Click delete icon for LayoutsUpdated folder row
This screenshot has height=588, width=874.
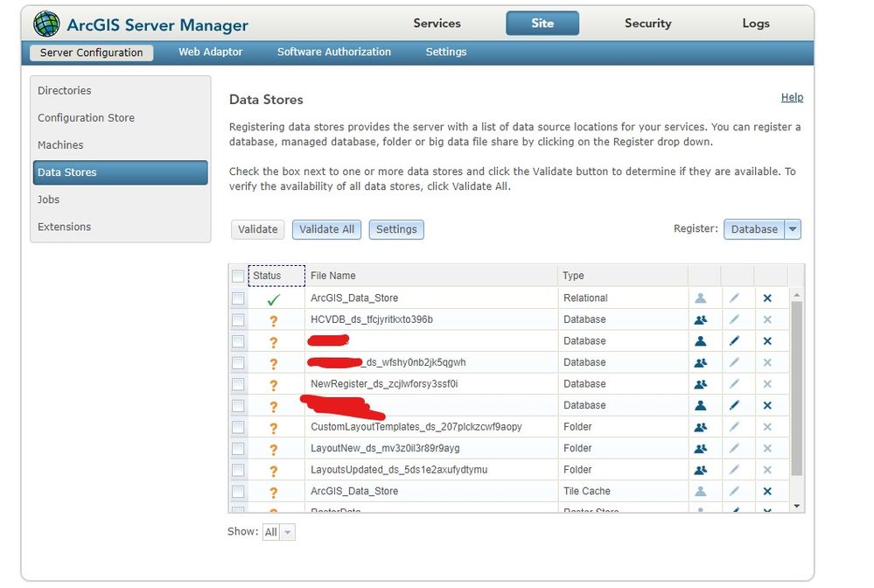pyautogui.click(x=767, y=471)
